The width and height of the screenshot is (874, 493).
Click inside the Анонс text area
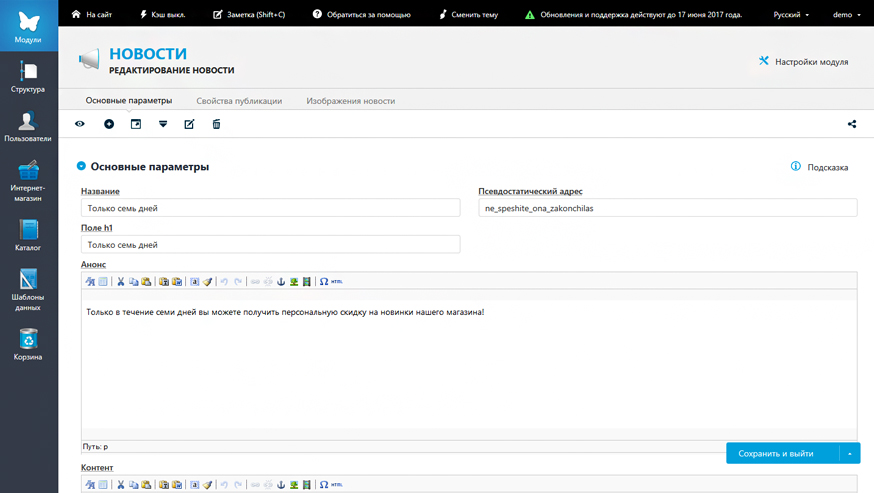click(x=469, y=365)
